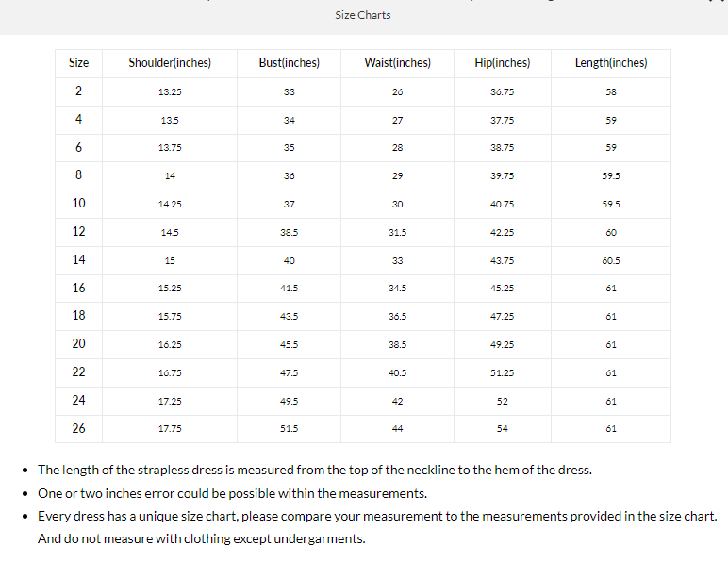Viewport: 728px width, 562px height.
Task: Click the 13.25 shoulder measurement cell
Action: [x=170, y=92]
